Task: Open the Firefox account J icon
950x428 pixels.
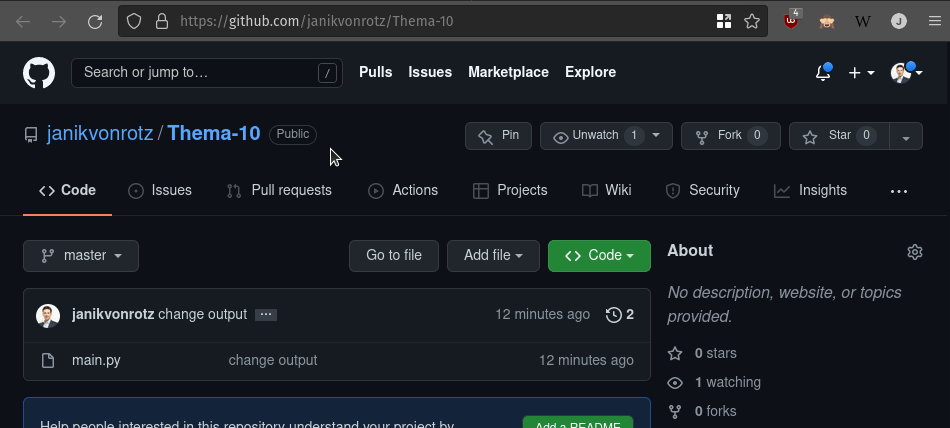Action: click(x=899, y=22)
